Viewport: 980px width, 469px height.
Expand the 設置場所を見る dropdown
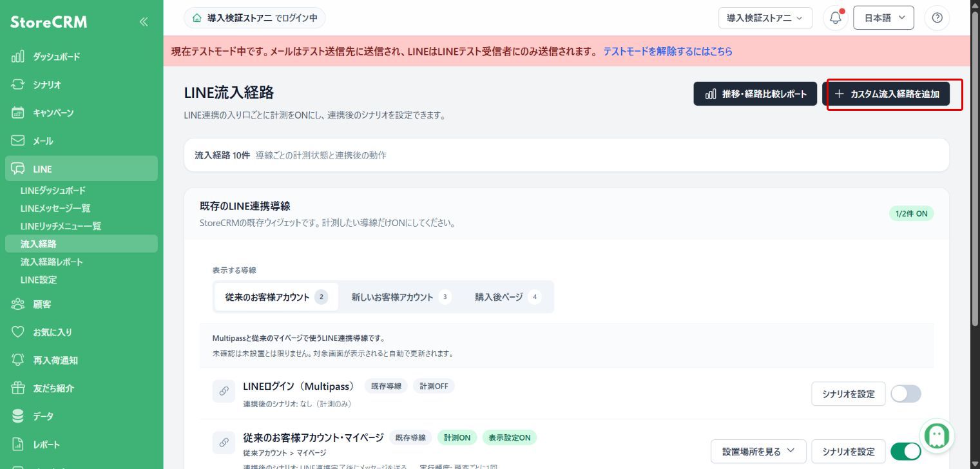[759, 451]
